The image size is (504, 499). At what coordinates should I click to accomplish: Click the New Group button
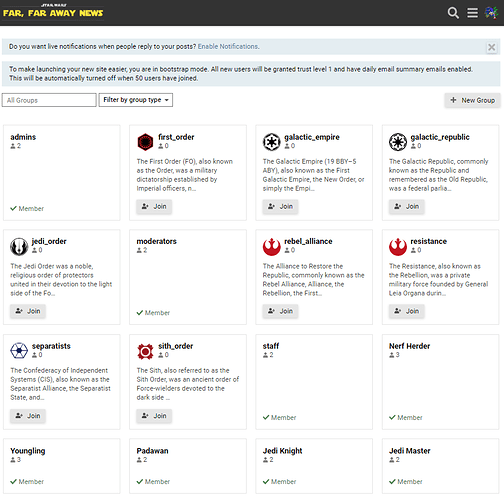click(x=472, y=100)
